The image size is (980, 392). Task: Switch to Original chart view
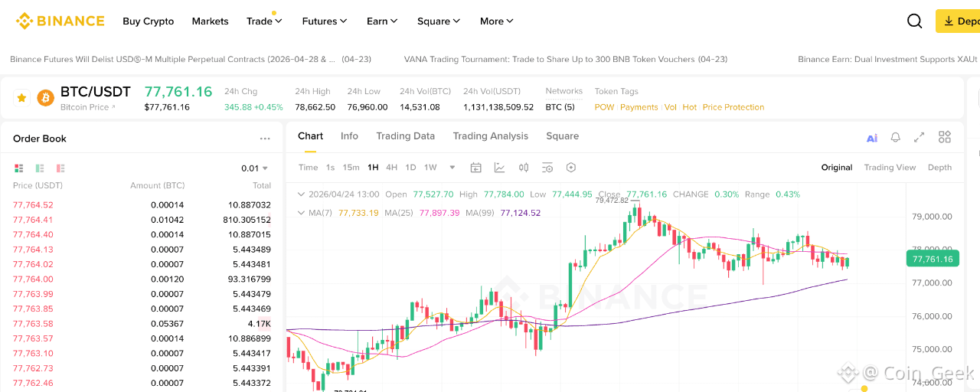coord(837,168)
